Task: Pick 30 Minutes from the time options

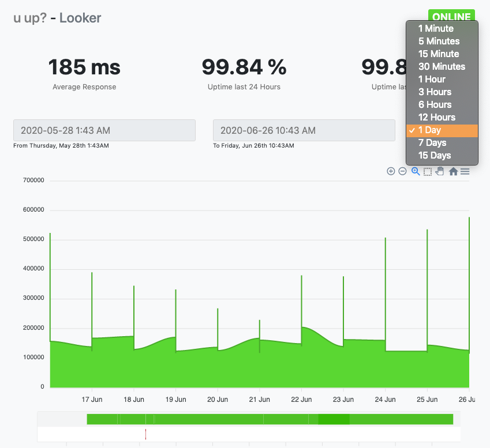Action: point(442,66)
